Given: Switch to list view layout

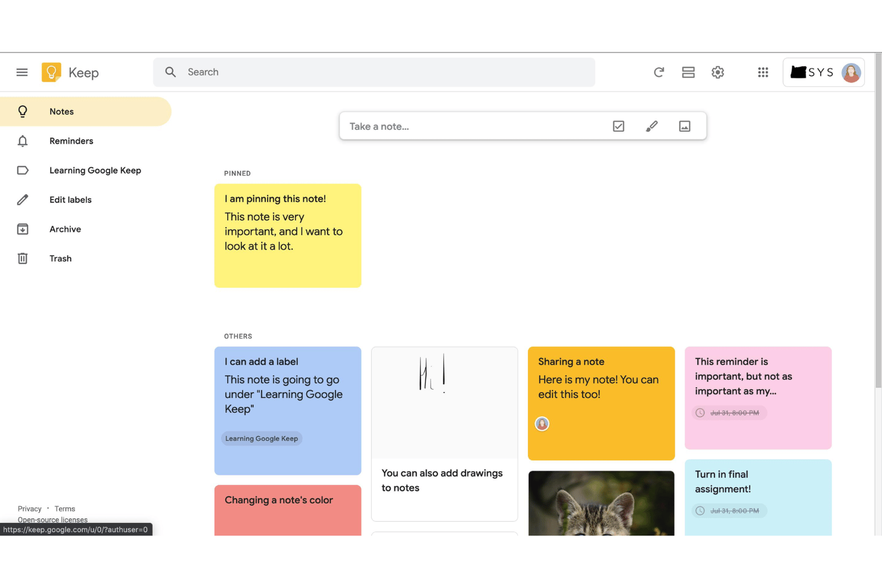Looking at the screenshot, I should [x=688, y=72].
